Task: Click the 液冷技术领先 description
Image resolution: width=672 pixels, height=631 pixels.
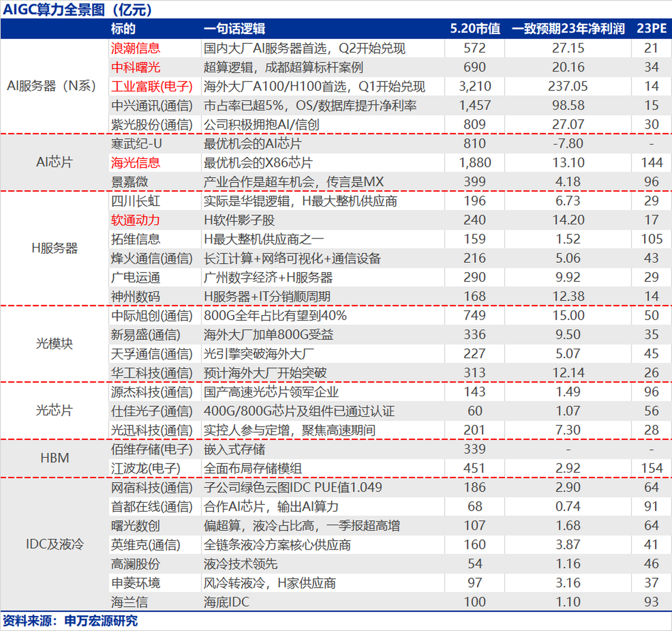Action: point(240,564)
